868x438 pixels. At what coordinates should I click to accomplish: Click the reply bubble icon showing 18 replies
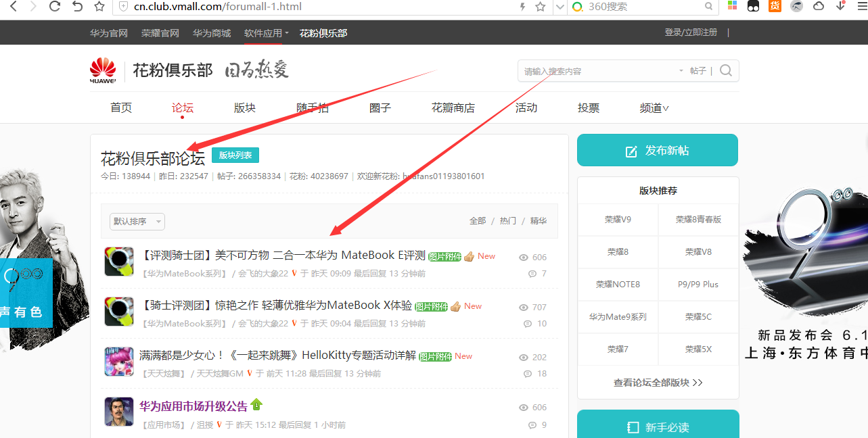528,374
